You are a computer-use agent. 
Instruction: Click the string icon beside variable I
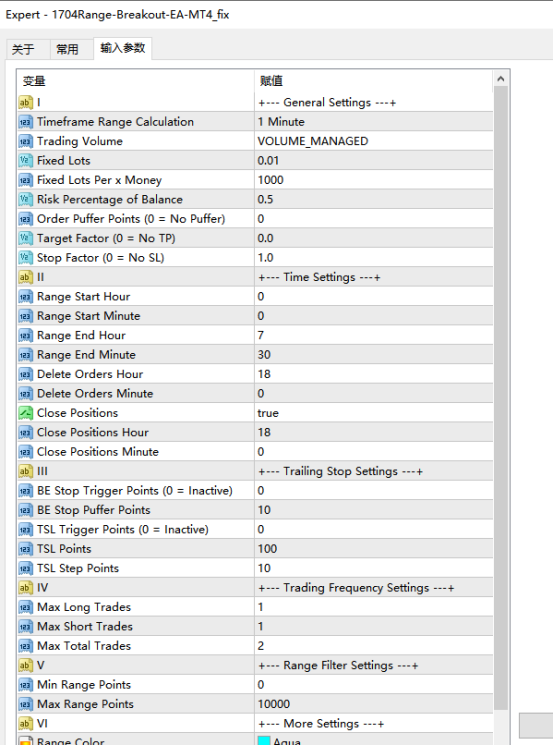pos(25,102)
